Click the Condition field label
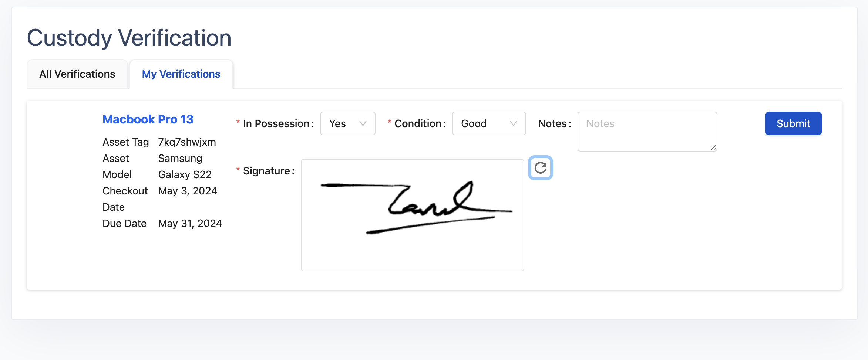This screenshot has width=868, height=360. (418, 123)
